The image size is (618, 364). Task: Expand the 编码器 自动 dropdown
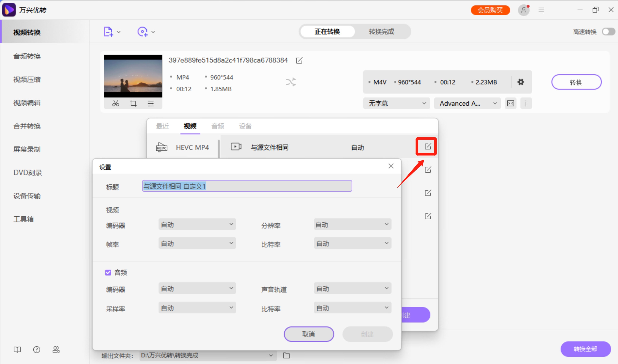click(x=197, y=224)
